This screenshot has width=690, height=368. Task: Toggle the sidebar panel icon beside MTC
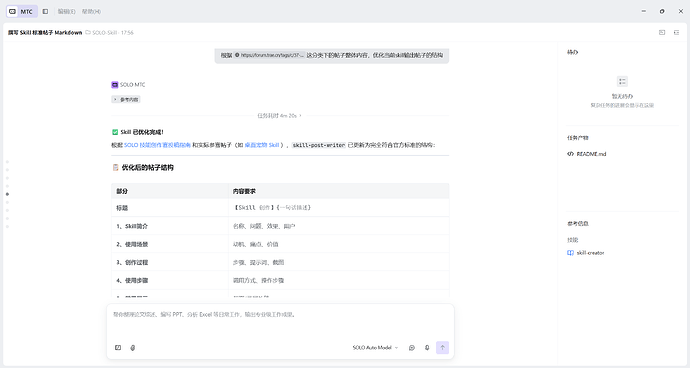point(45,11)
